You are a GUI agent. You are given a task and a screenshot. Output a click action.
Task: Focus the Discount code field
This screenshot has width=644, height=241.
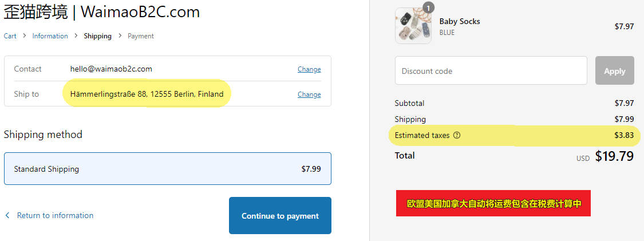[491, 70]
